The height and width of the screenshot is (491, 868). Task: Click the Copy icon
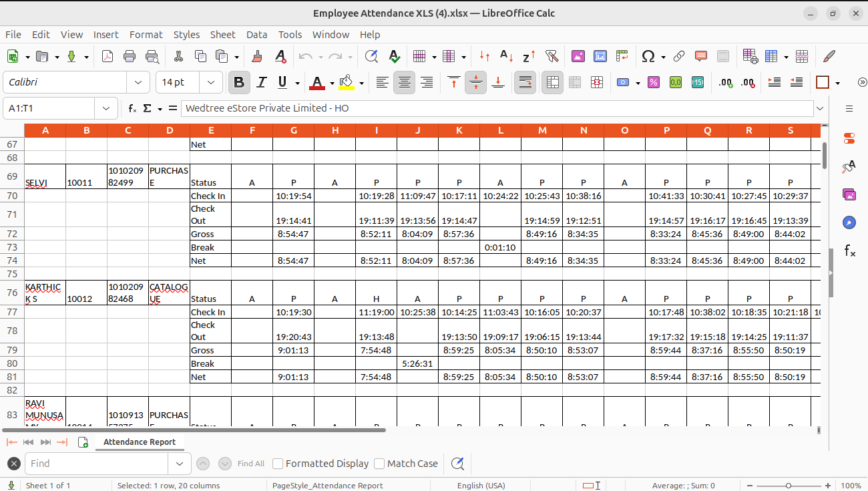click(x=200, y=57)
